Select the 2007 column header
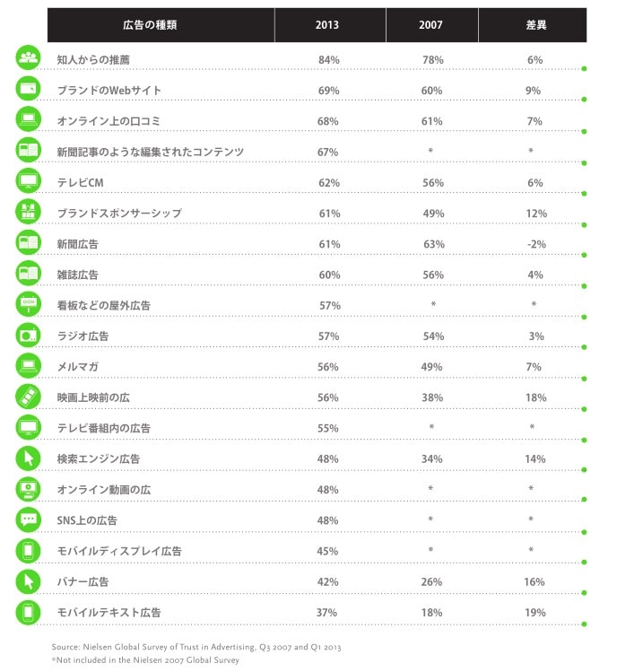The image size is (617, 672). point(432,25)
